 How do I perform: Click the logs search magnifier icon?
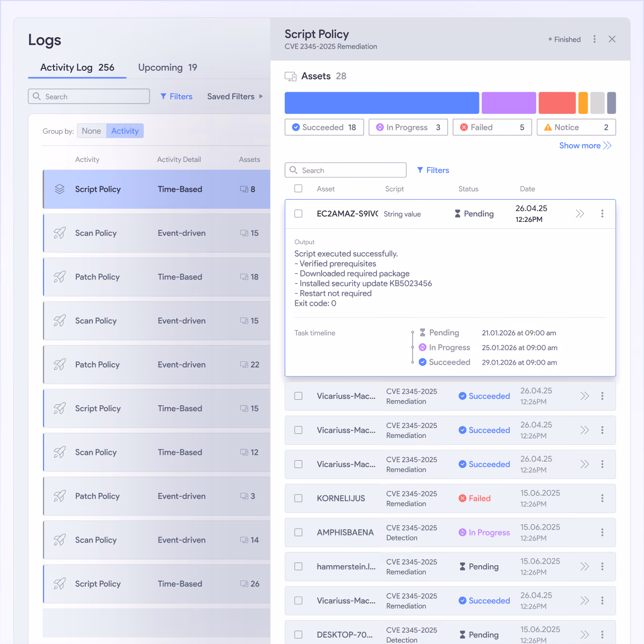click(x=37, y=96)
